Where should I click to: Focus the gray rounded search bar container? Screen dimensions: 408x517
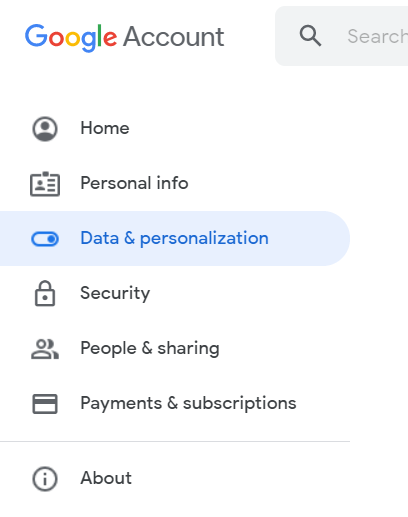pos(342,36)
